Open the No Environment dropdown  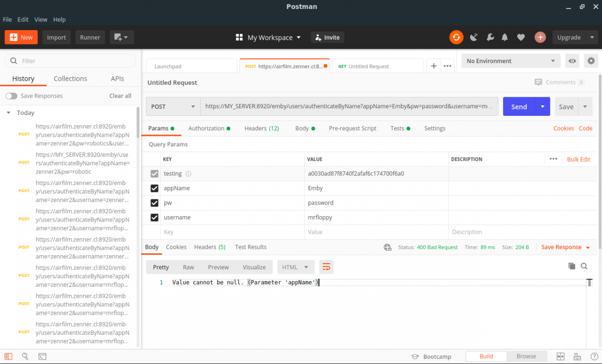coord(511,61)
